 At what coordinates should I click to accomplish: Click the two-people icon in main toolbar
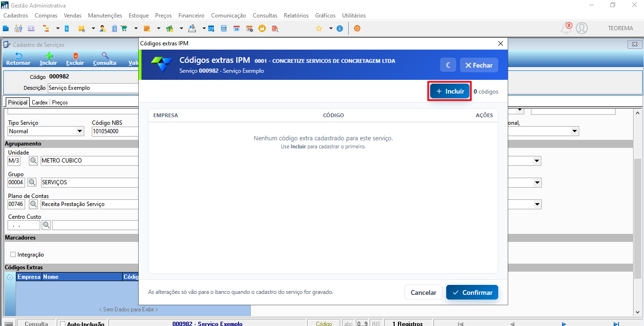coord(18,28)
